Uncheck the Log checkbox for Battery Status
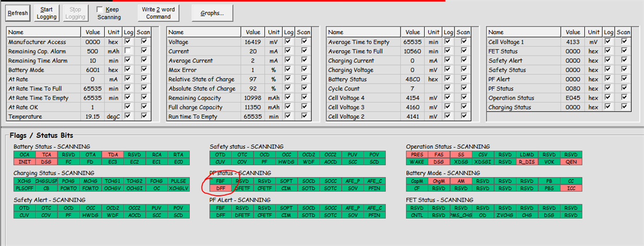 448,79
